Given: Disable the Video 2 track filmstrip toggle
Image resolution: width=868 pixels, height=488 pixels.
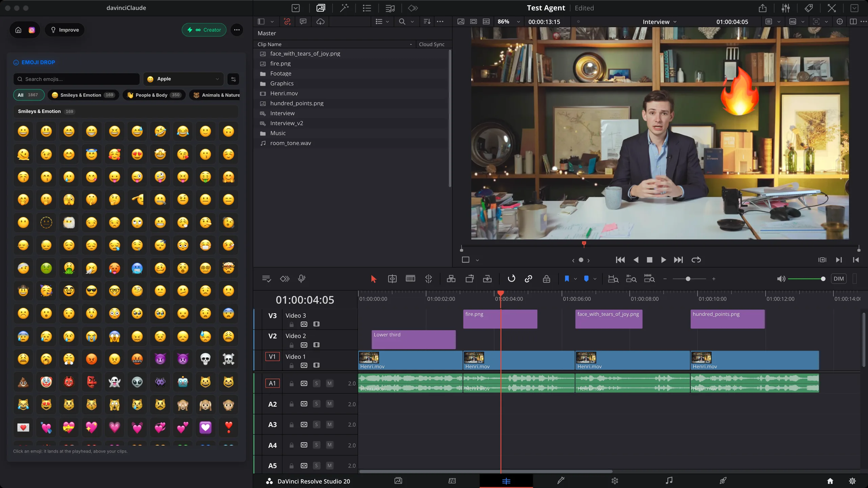Looking at the screenshot, I should 316,345.
